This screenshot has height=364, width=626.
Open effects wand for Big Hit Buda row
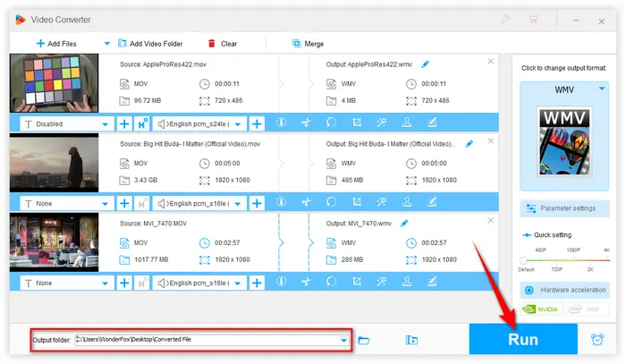point(382,202)
